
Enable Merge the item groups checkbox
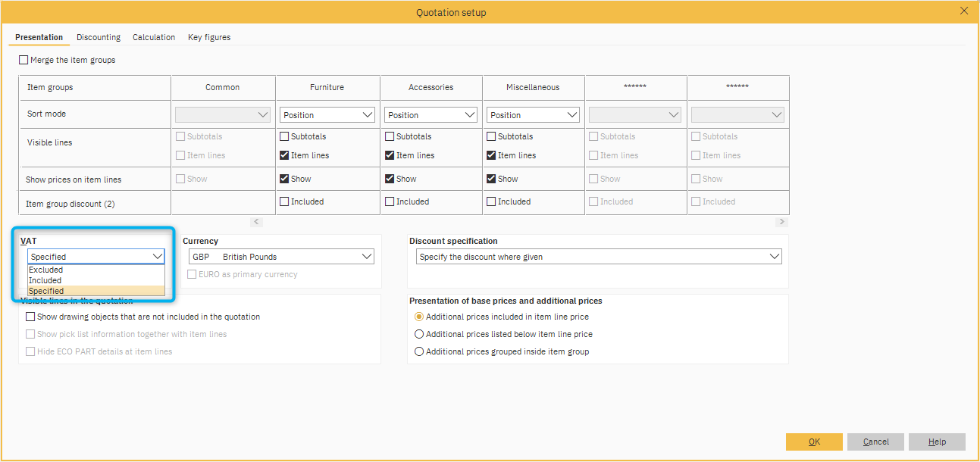tap(23, 60)
